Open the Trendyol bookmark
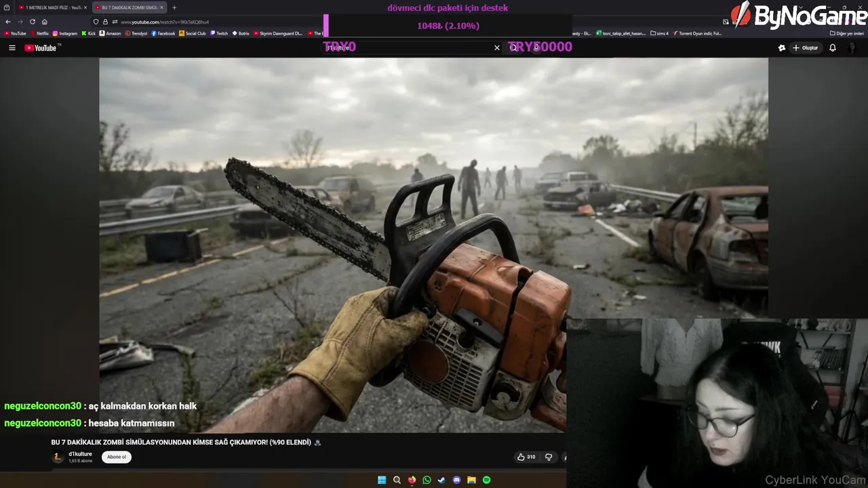The width and height of the screenshot is (868, 488). pyautogui.click(x=136, y=33)
